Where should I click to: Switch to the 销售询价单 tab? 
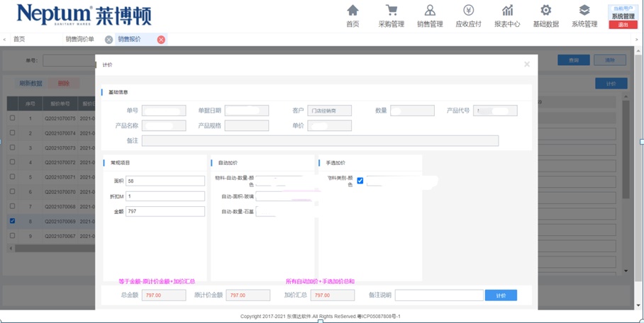pos(79,40)
